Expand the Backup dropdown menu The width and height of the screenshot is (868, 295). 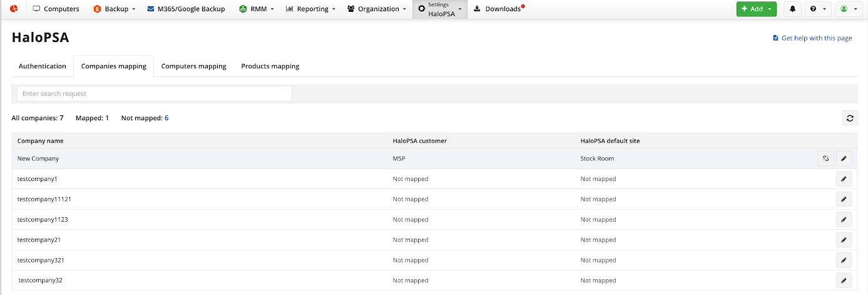(x=114, y=9)
